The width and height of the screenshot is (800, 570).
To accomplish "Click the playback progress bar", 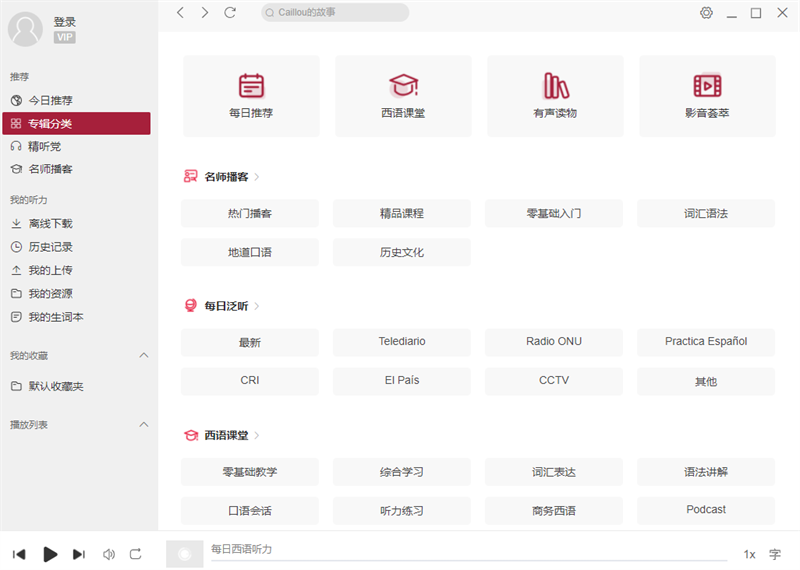I will [x=468, y=560].
